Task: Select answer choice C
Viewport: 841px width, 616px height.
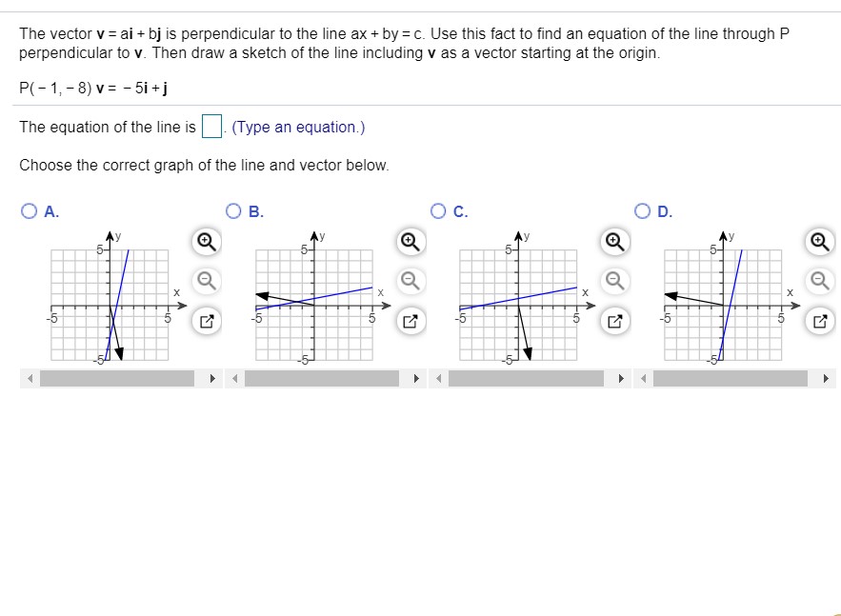Action: [x=437, y=211]
